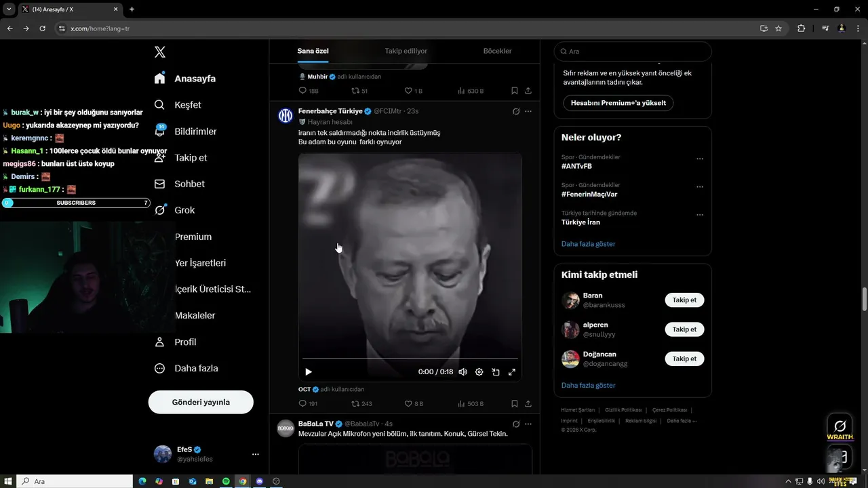This screenshot has height=488, width=868.
Task: Click the page's vertical scrollbar thumb
Action: tap(864, 298)
